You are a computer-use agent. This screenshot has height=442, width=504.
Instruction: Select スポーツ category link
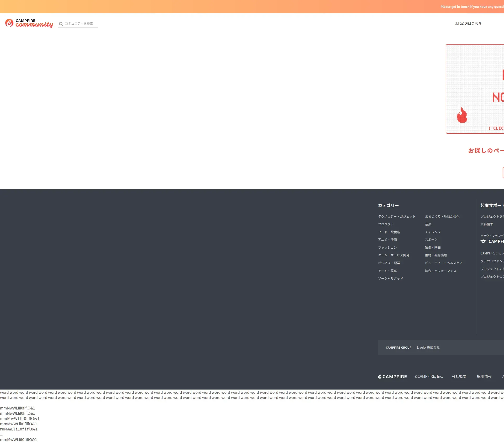point(431,240)
